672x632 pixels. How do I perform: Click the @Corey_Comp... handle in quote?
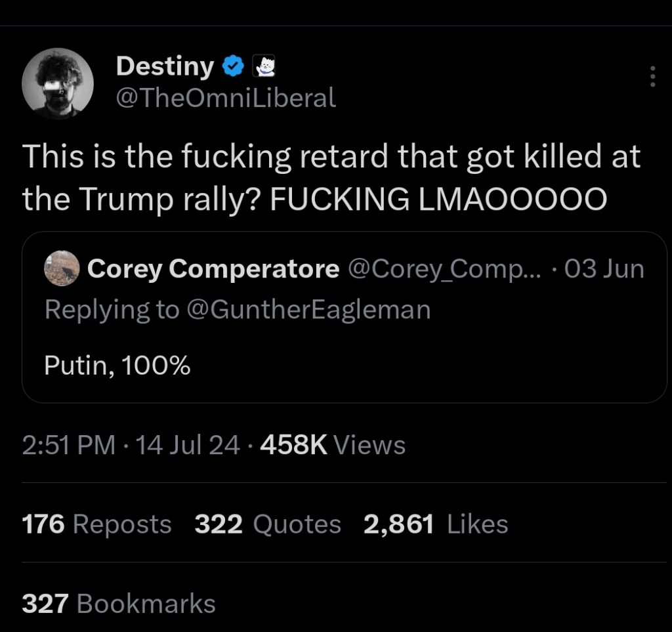point(445,268)
